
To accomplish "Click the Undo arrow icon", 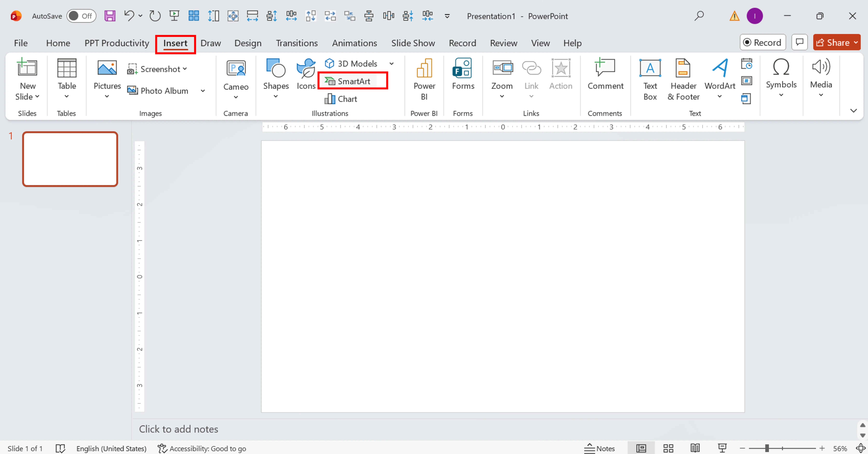I will click(129, 16).
